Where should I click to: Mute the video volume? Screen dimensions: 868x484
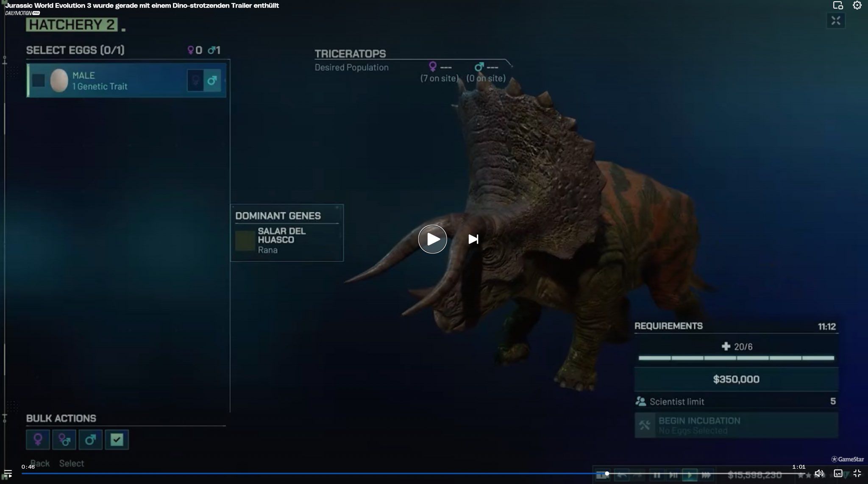pyautogui.click(x=819, y=473)
